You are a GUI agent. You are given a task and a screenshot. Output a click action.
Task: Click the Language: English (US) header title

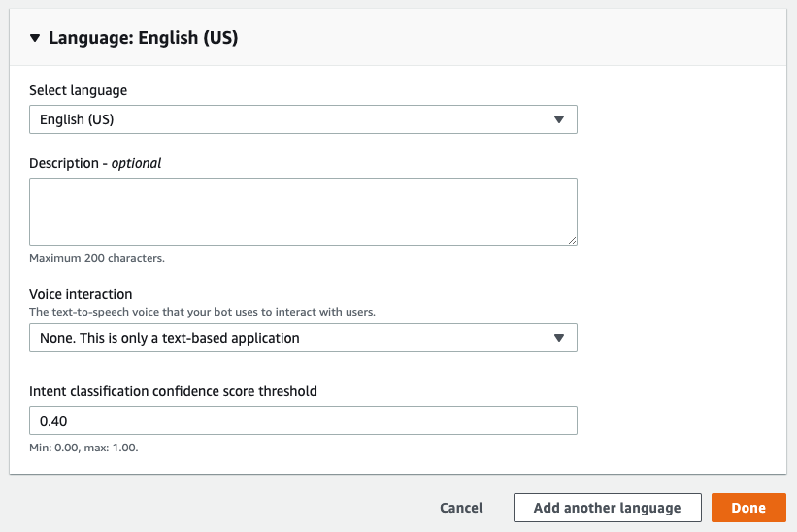click(x=143, y=39)
